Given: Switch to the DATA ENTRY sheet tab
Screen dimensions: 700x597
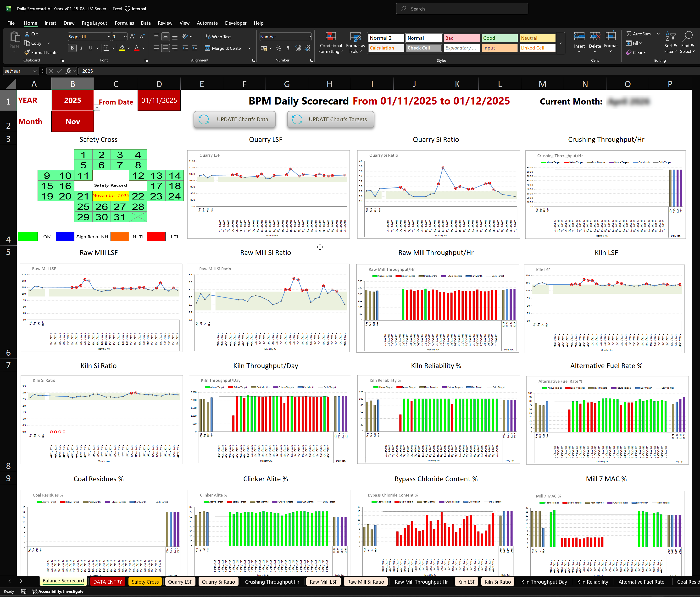Looking at the screenshot, I should click(x=107, y=582).
